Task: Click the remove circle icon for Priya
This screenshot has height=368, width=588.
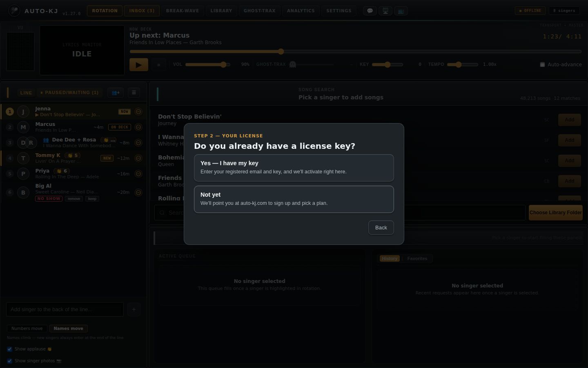Action: pyautogui.click(x=138, y=174)
